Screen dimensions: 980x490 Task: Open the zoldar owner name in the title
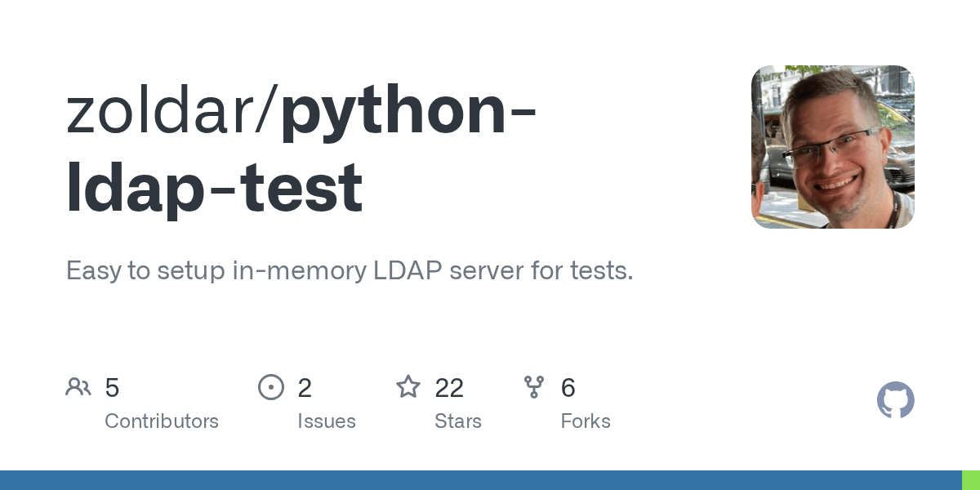166,114
